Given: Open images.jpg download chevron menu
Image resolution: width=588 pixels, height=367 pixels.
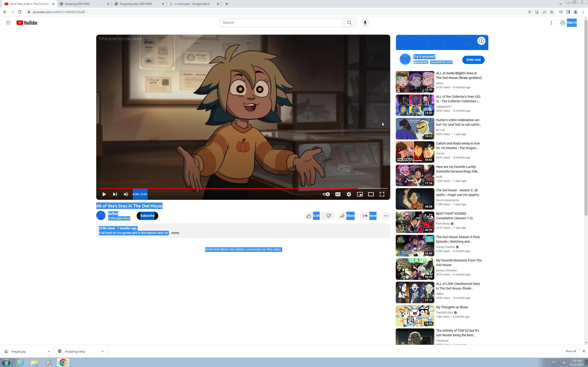Looking at the screenshot, I should pos(49,351).
